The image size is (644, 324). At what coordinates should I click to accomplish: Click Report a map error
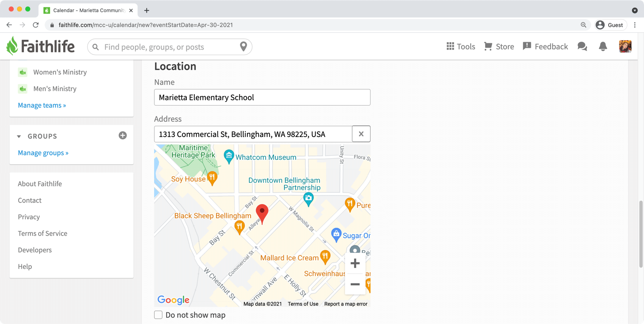346,304
